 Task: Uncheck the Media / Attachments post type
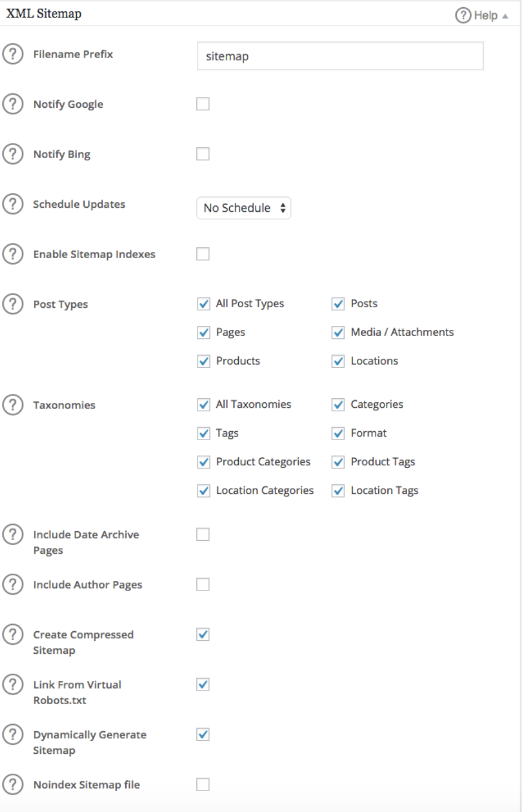(338, 332)
